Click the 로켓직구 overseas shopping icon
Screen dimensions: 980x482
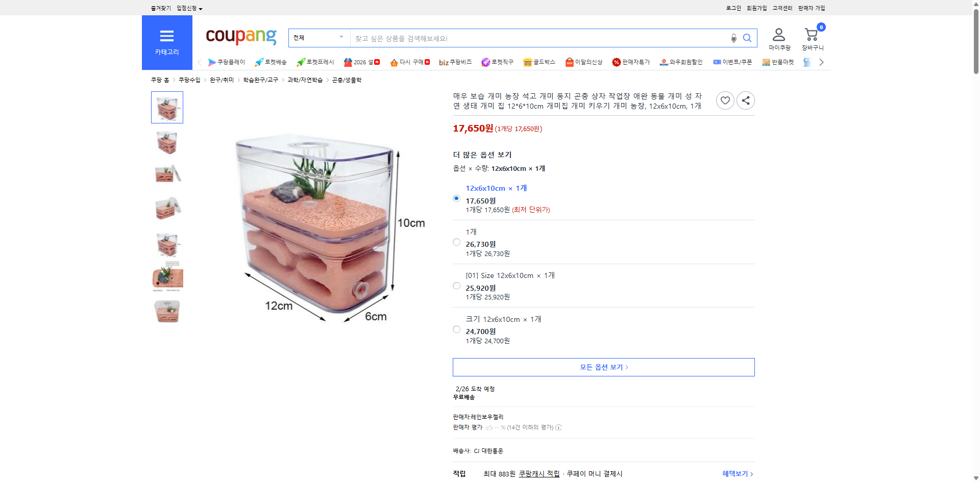(x=485, y=62)
